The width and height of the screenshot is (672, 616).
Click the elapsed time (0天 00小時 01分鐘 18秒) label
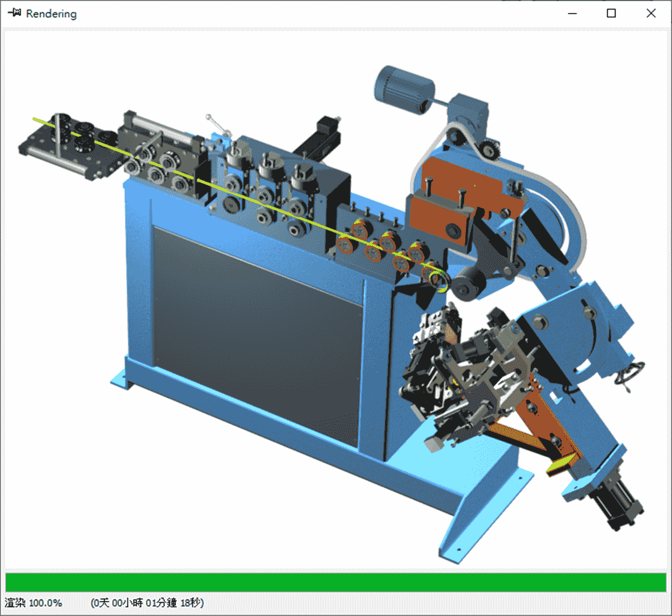coord(147,604)
